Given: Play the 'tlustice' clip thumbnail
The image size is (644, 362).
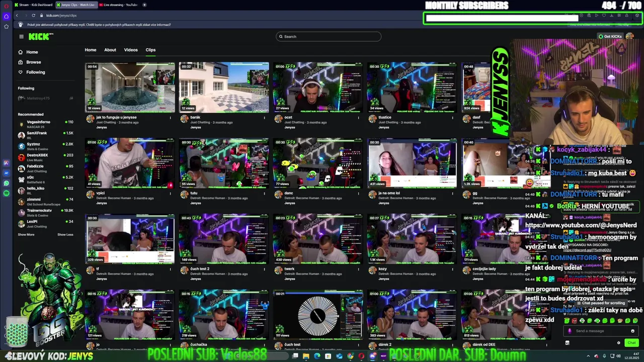Looking at the screenshot, I should point(412,87).
